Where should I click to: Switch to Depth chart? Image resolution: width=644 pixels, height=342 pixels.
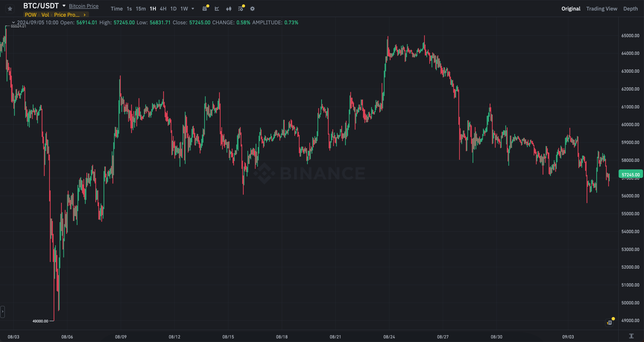point(630,9)
